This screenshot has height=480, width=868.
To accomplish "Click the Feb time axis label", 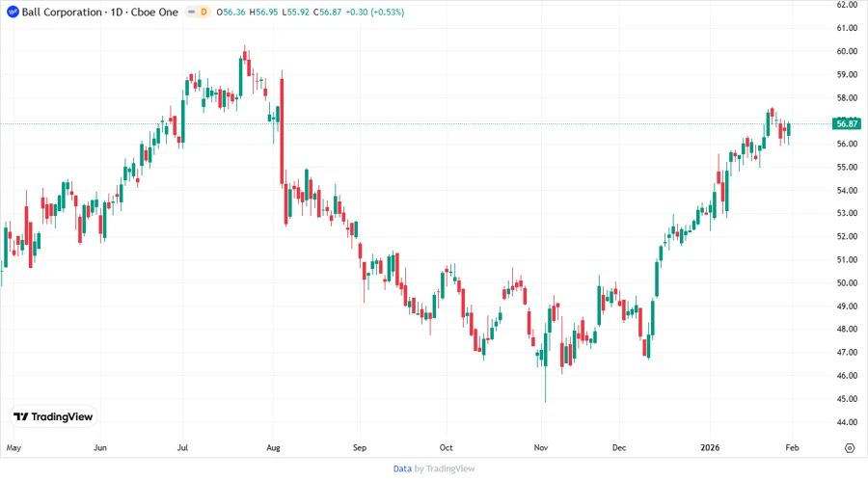I will 793,447.
